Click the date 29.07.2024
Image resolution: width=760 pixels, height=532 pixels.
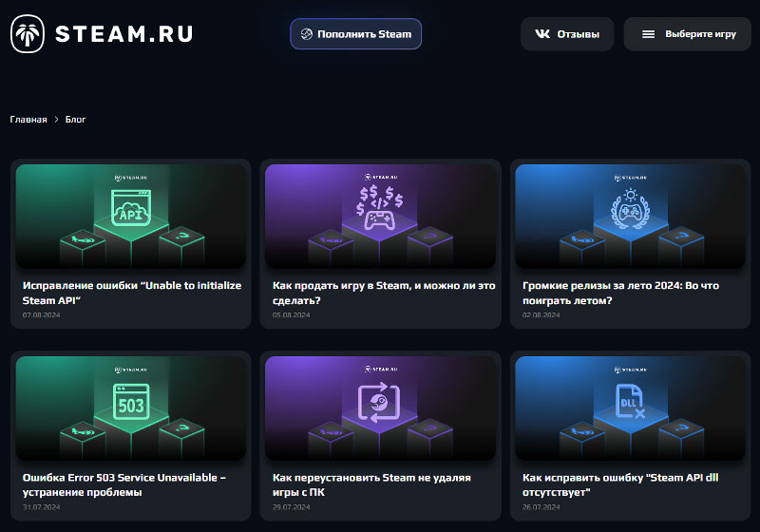click(292, 507)
